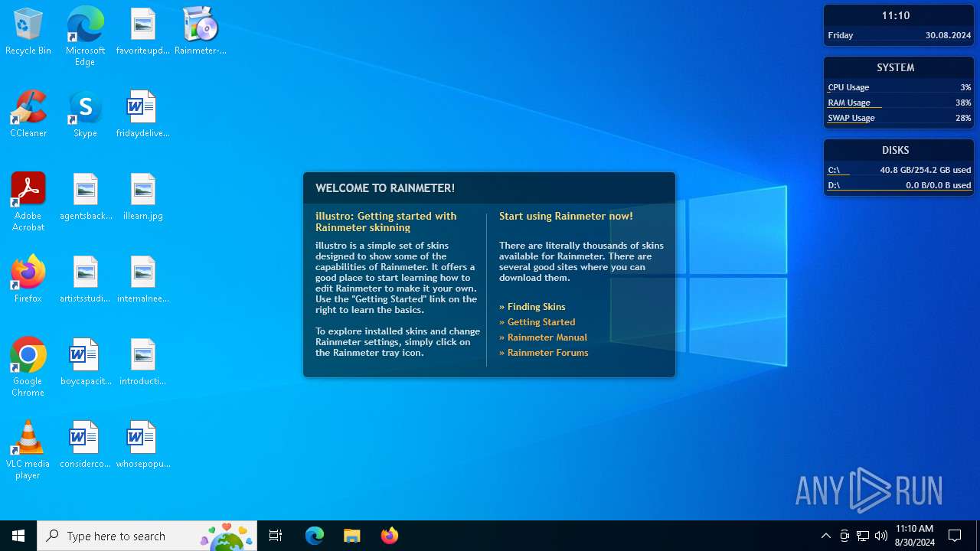The image size is (980, 551).
Task: Open the VLC media player shortcut
Action: [28, 450]
